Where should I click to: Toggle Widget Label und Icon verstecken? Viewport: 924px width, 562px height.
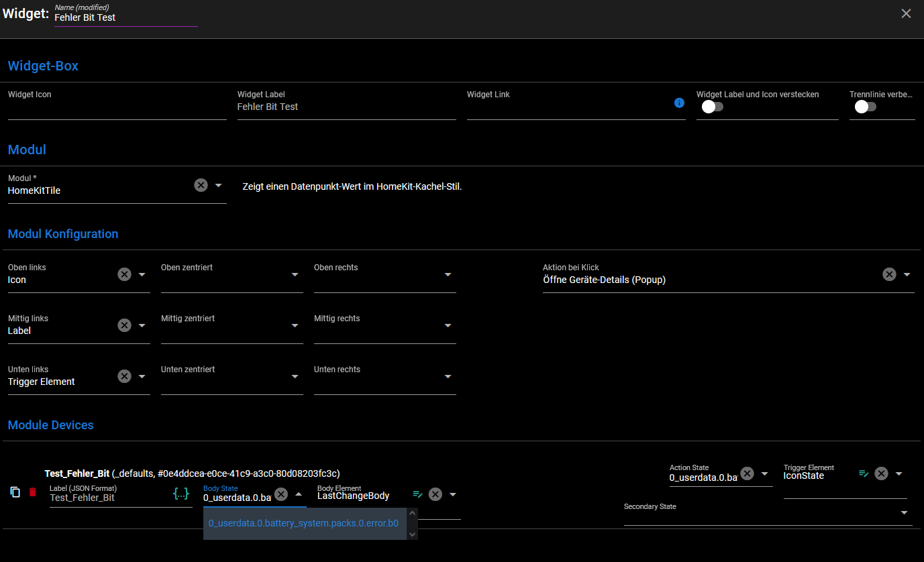coord(712,107)
